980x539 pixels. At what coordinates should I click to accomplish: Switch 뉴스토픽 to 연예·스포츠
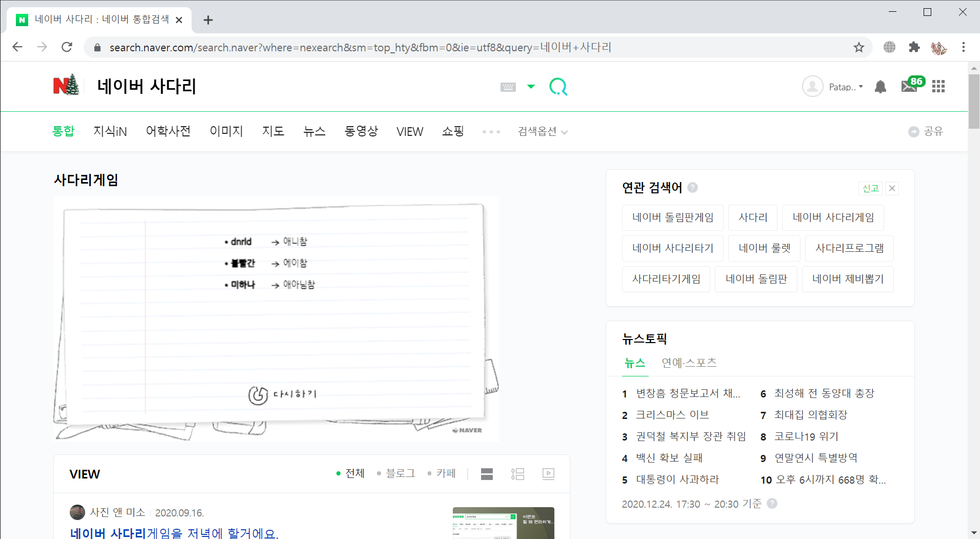click(x=689, y=363)
